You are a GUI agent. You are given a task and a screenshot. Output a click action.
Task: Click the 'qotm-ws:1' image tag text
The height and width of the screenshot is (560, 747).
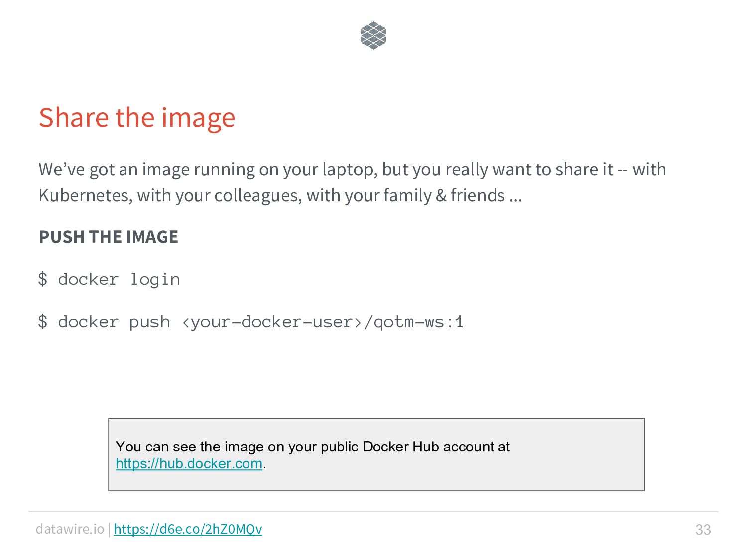pyautogui.click(x=418, y=322)
